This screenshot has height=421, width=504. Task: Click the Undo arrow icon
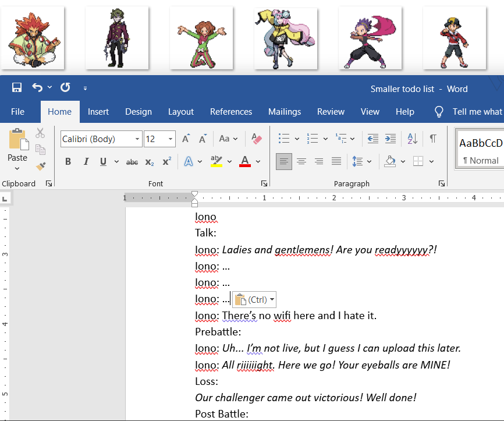37,88
